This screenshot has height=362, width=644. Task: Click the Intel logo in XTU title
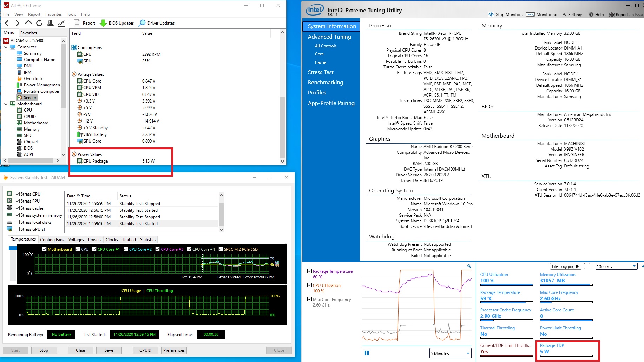point(315,10)
